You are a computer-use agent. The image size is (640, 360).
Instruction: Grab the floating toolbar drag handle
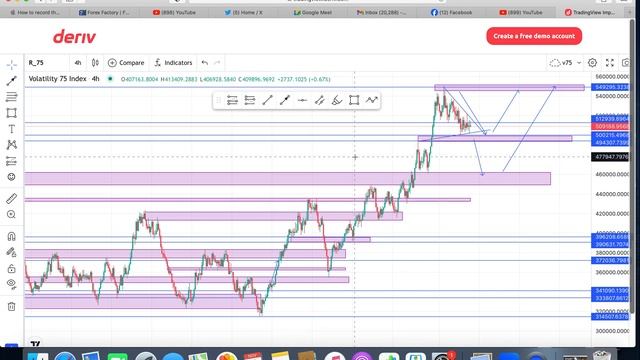pos(218,100)
